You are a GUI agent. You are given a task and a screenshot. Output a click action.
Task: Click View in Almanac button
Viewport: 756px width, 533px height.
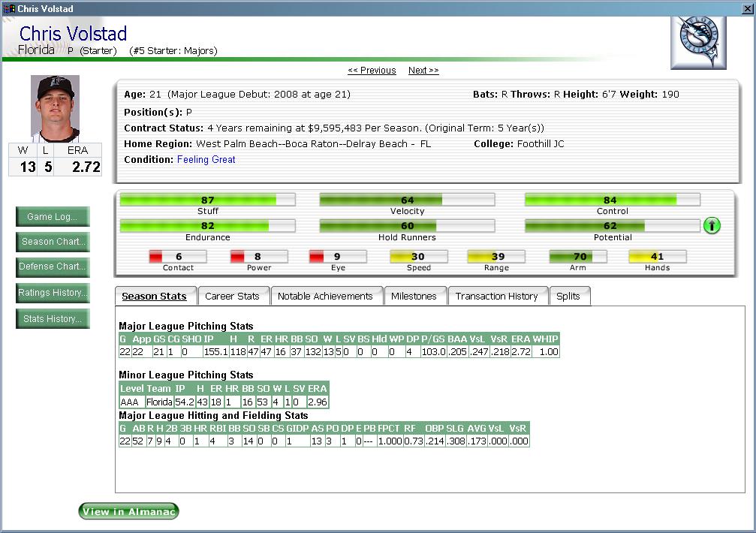[x=128, y=511]
